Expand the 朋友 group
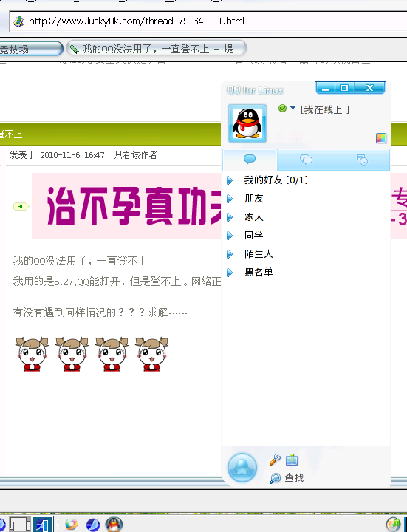The image size is (407, 532). tap(230, 199)
